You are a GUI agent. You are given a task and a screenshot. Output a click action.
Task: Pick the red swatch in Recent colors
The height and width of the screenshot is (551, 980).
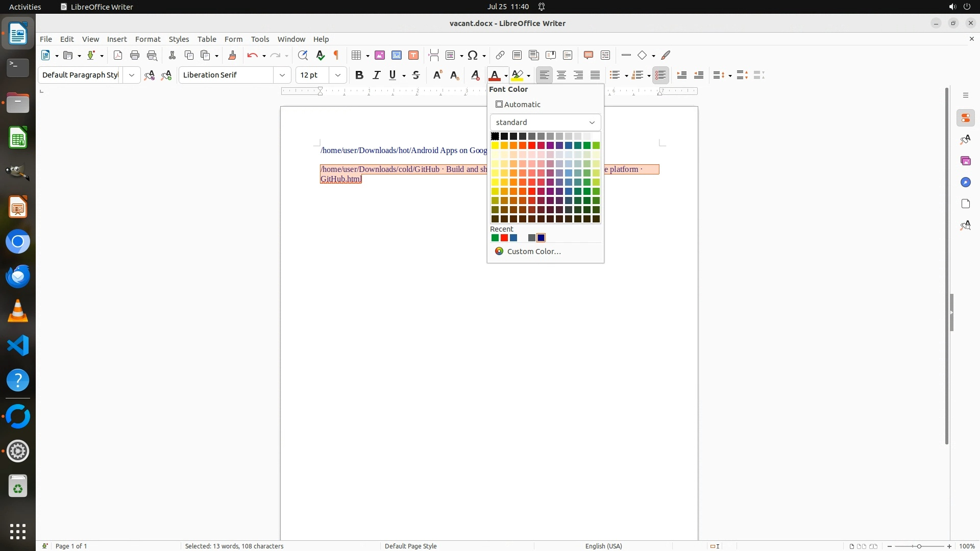click(x=504, y=238)
